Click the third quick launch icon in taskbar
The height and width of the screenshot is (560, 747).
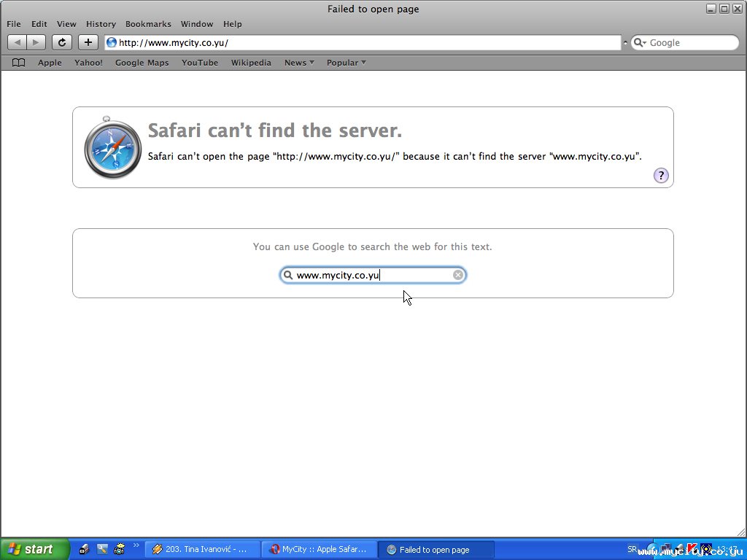pos(119,549)
